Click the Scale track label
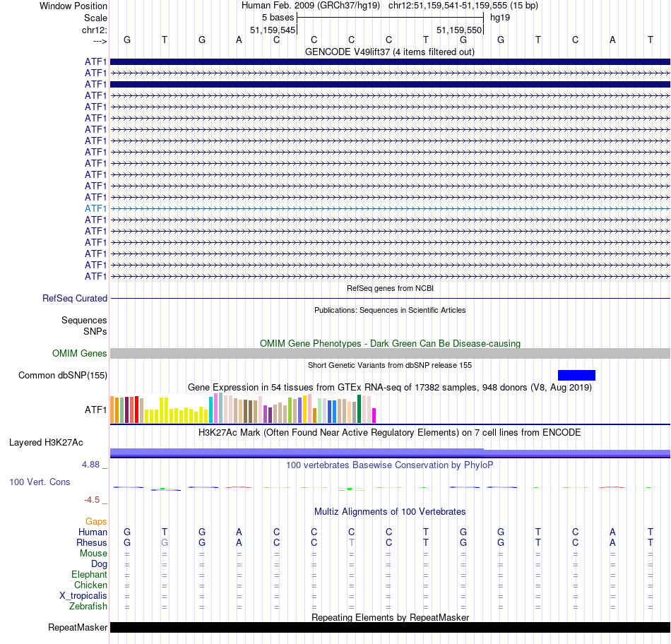 point(95,18)
